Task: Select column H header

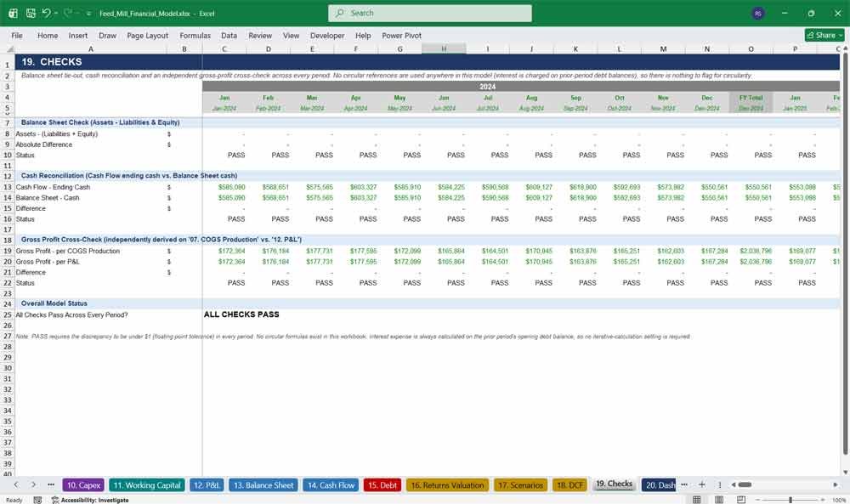Action: click(x=444, y=49)
